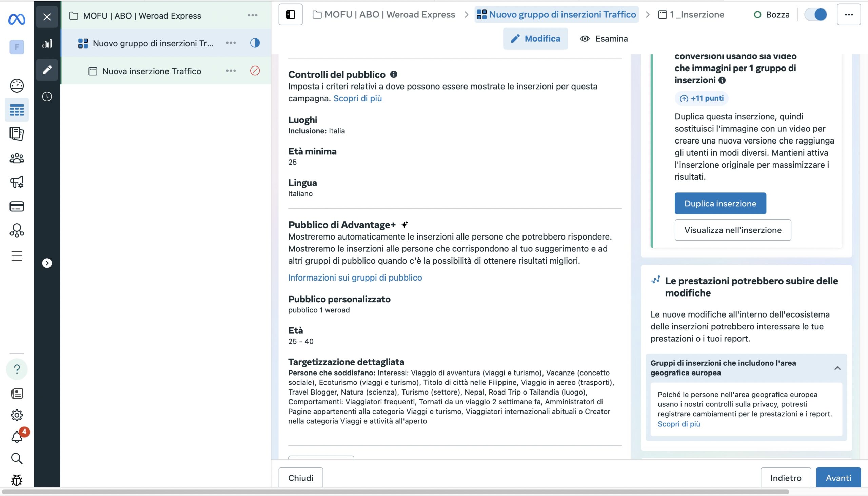Click Duplica inserzione button

720,203
